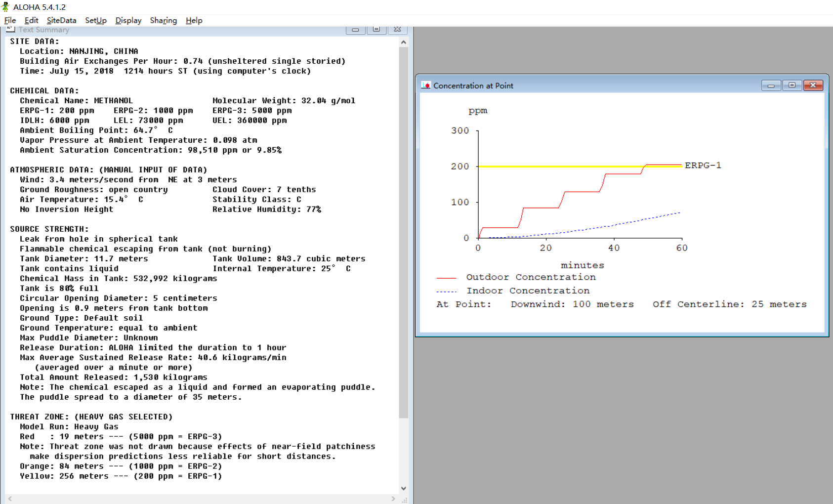The height and width of the screenshot is (504, 833).
Task: Open the SiteData menu
Action: pyautogui.click(x=61, y=20)
